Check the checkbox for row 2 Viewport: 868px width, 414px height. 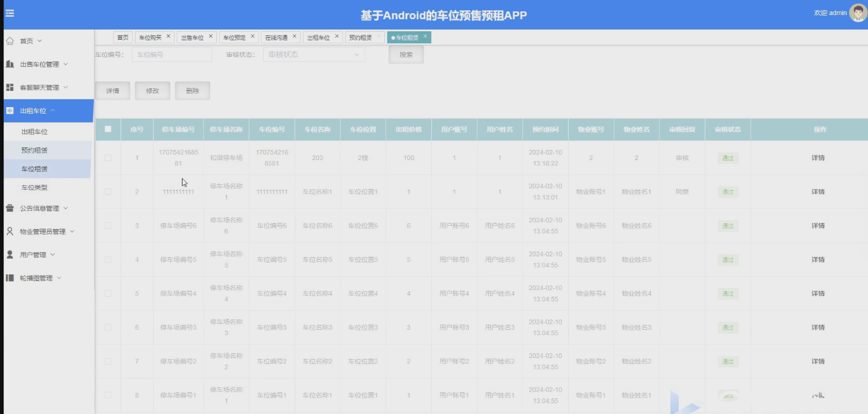pos(108,191)
